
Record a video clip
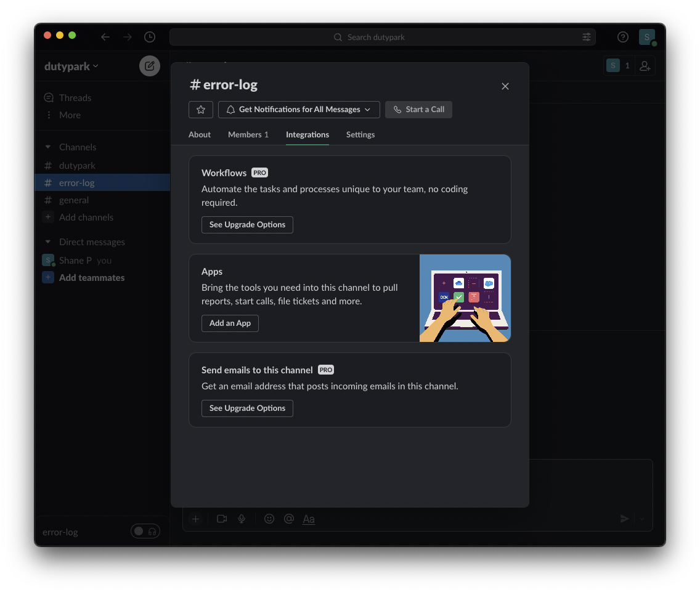coord(222,519)
